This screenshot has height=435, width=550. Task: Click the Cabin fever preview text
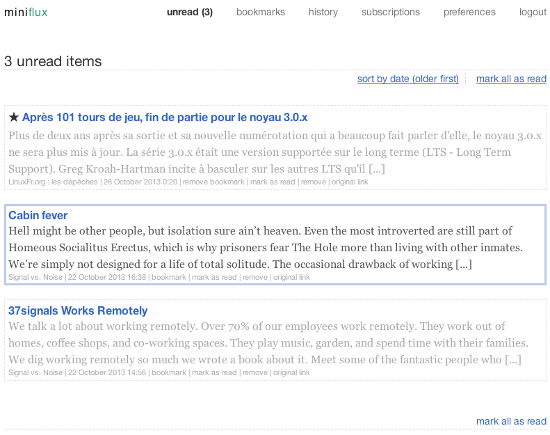pos(266,247)
